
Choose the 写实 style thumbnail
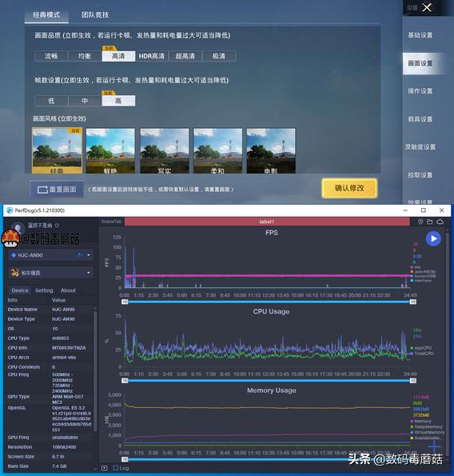[x=165, y=150]
